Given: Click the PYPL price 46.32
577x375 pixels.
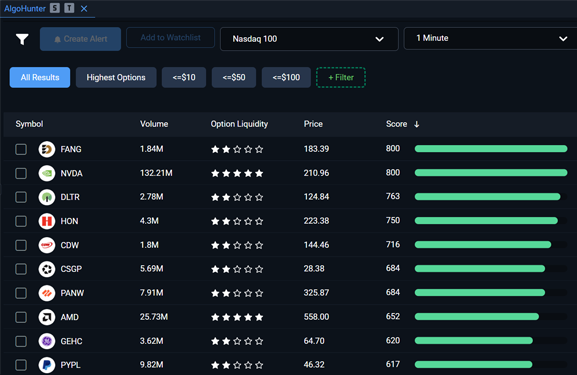Looking at the screenshot, I should pyautogui.click(x=314, y=365).
